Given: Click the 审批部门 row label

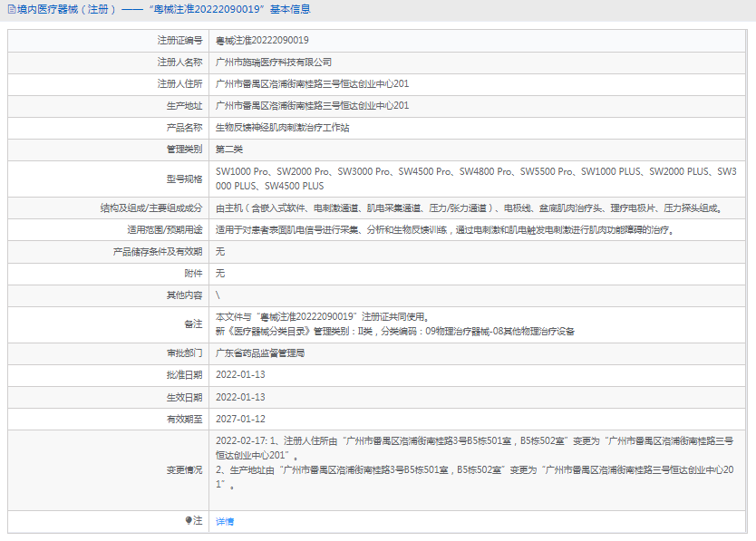Looking at the screenshot, I should pos(185,353).
